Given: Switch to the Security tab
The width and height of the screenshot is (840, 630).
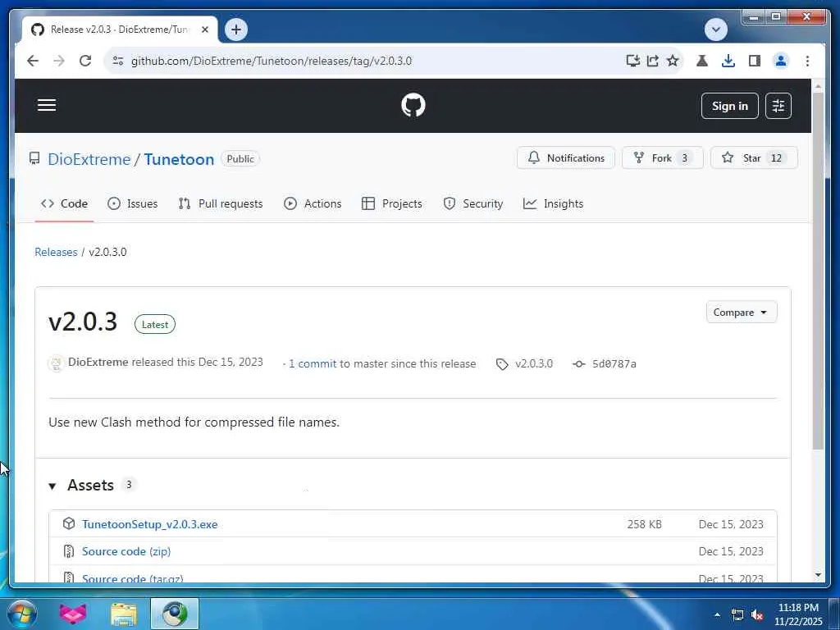Looking at the screenshot, I should [x=473, y=203].
